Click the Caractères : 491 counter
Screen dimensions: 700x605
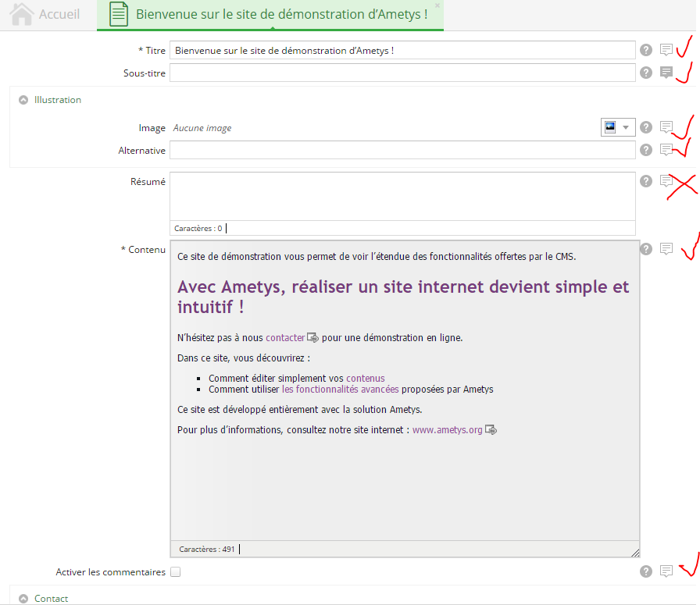(x=207, y=550)
